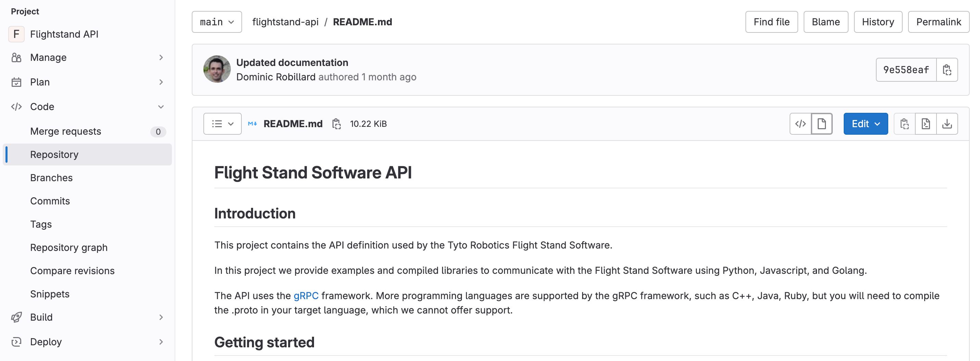Screen dimensions: 980x361
Task: Open the main branch selector dropdown
Action: coord(216,22)
